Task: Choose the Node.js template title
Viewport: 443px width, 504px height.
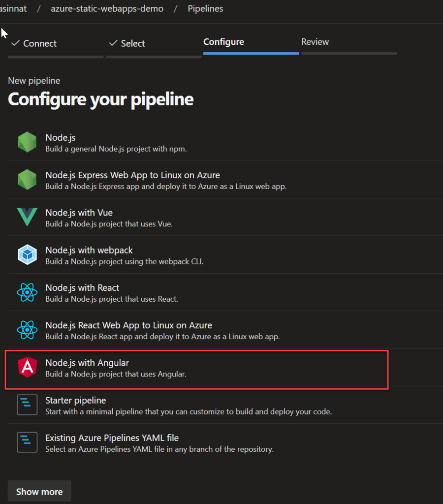Action: (x=61, y=138)
